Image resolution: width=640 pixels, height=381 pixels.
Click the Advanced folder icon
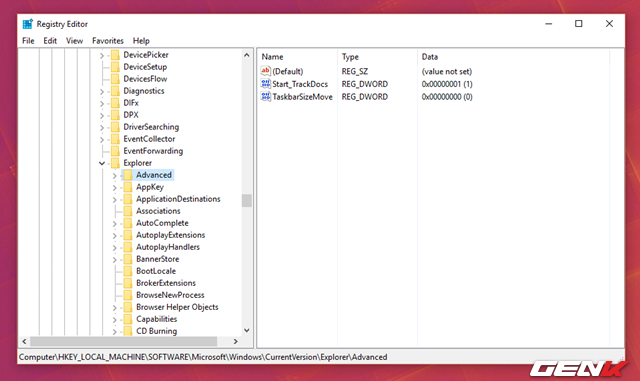click(128, 175)
